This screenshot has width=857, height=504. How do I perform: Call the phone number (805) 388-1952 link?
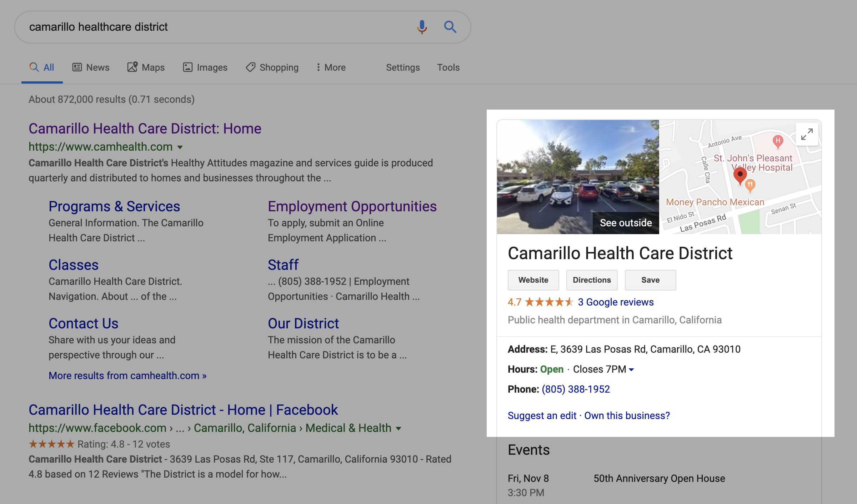pyautogui.click(x=576, y=389)
